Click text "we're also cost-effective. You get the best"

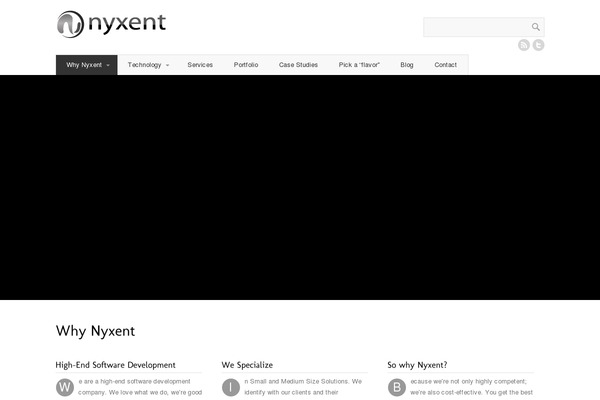471,392
